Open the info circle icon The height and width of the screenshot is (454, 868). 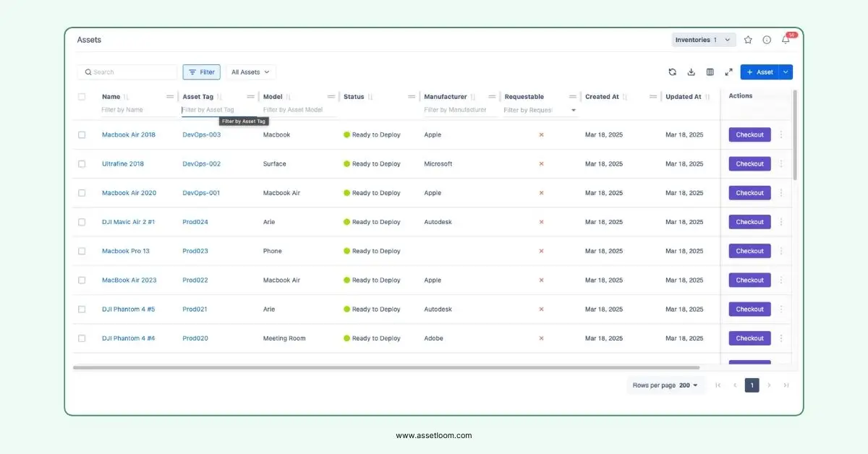tap(767, 40)
